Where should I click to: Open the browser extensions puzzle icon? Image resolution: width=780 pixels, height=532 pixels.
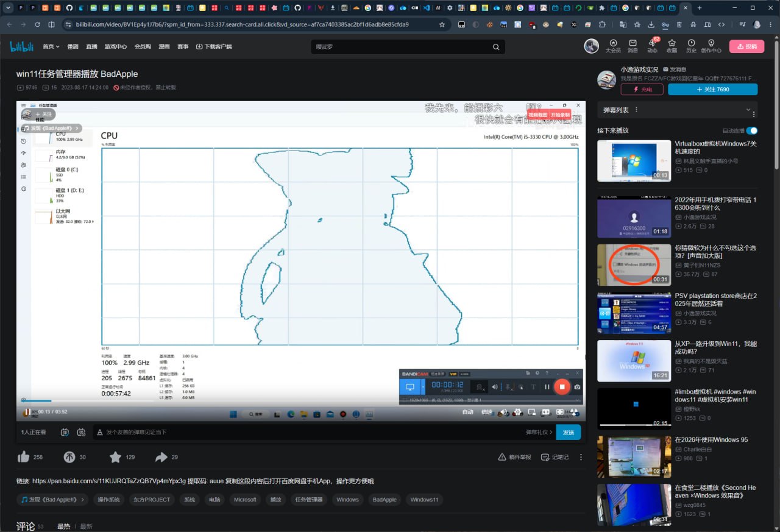[603, 24]
